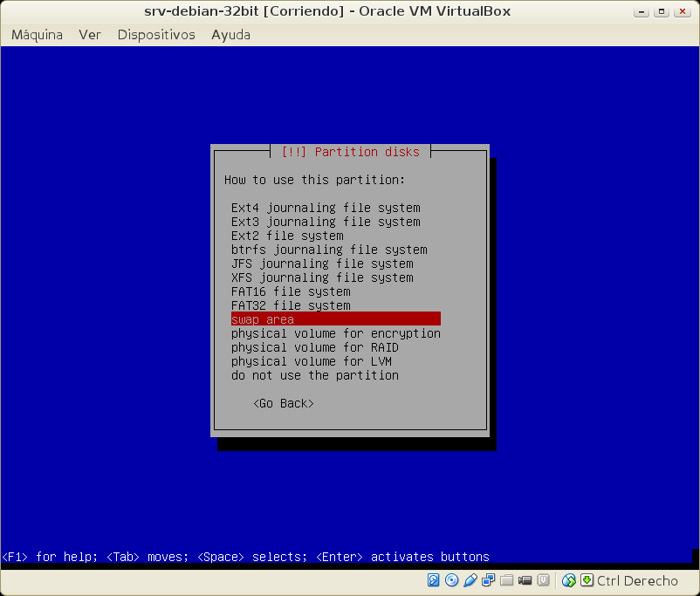Select do not use the partition
Screen dimensions: 700x596
click(315, 375)
